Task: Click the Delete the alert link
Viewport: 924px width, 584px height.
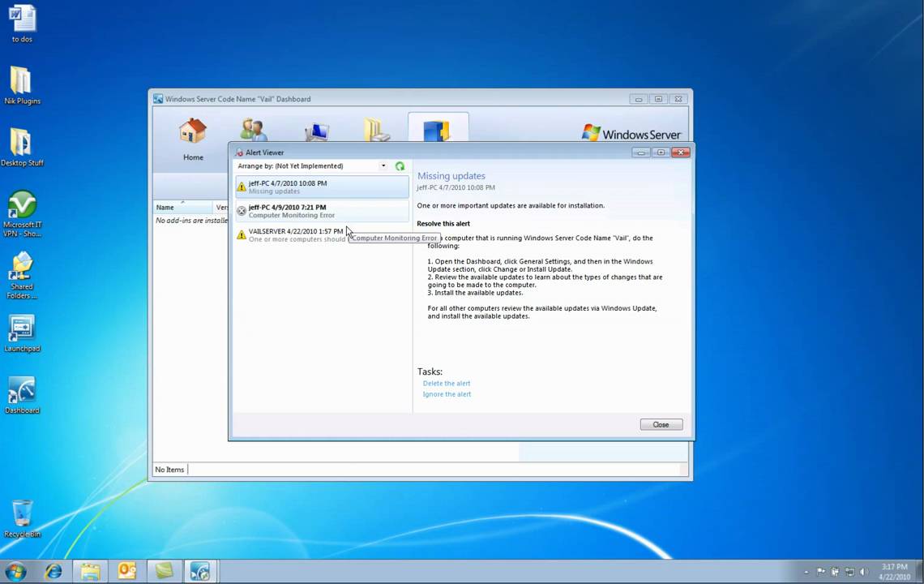Action: (446, 384)
